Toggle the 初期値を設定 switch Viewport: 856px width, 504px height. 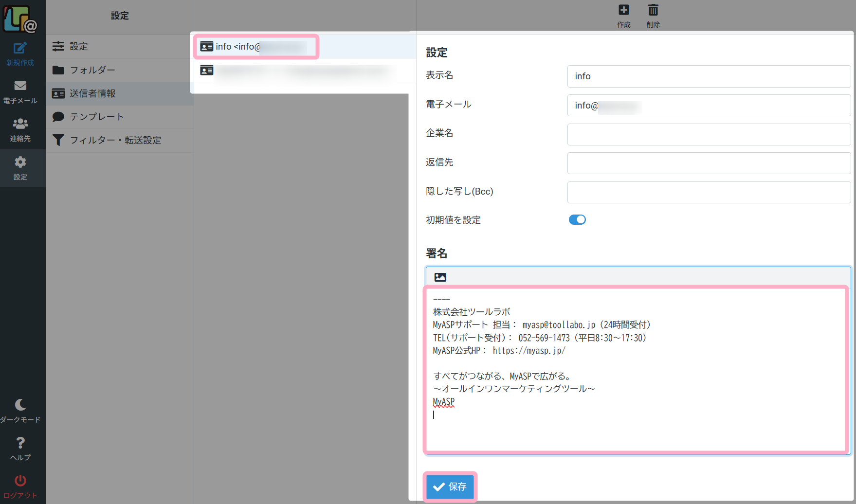coord(577,220)
